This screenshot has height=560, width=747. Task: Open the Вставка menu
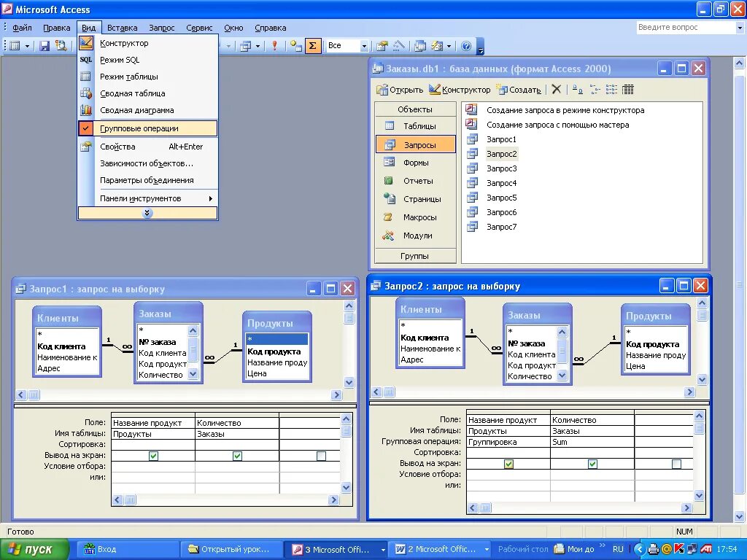[122, 28]
